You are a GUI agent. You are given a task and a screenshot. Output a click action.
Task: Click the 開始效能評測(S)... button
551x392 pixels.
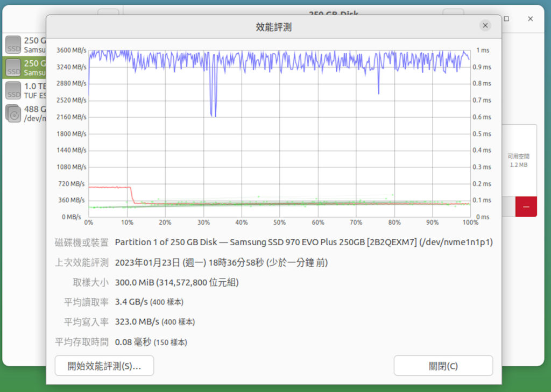[x=104, y=366]
